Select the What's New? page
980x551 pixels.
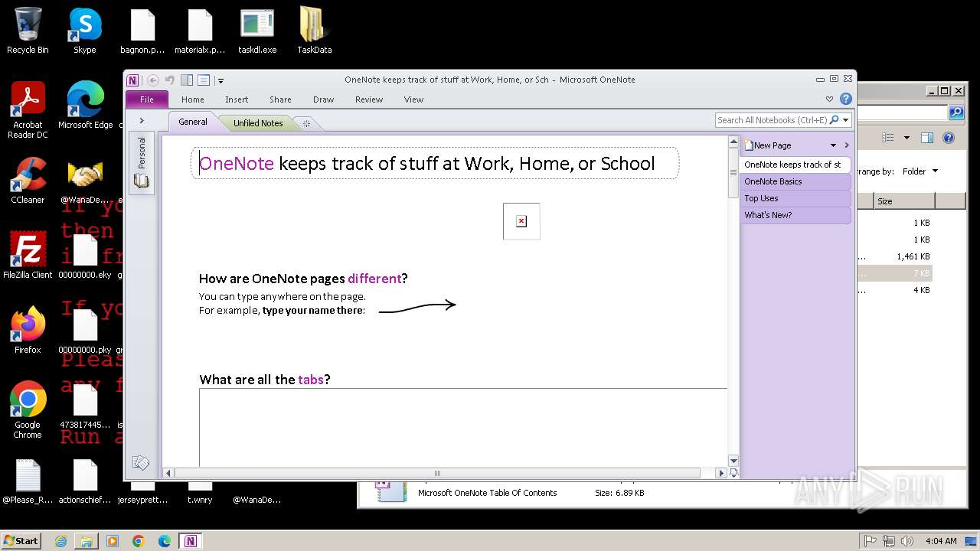795,215
